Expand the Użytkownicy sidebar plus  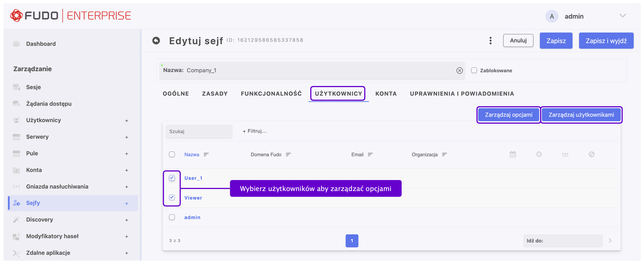click(x=127, y=121)
